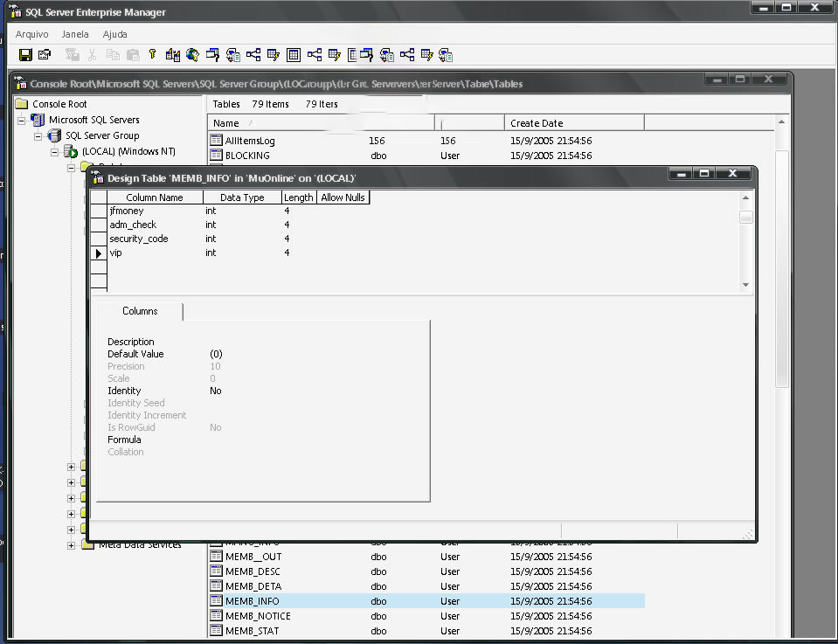Click the yellow key Set Primary Key icon
838x644 pixels.
152,55
